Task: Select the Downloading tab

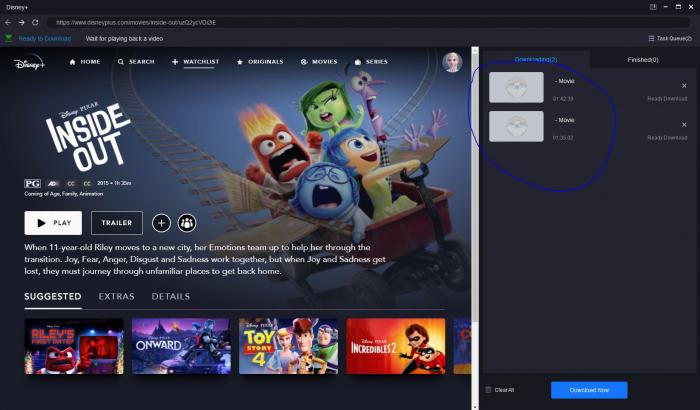Action: pos(535,60)
